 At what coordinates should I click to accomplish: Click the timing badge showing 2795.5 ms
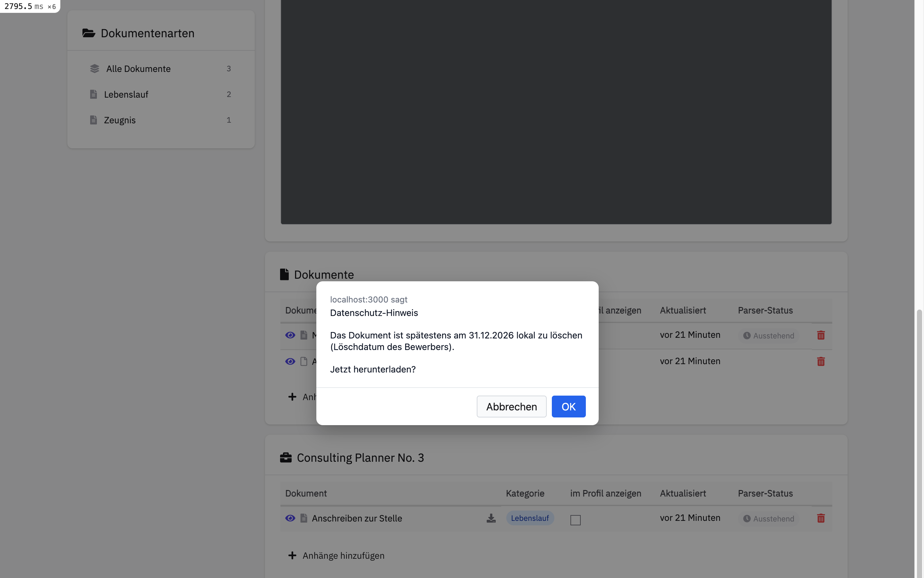(30, 6)
